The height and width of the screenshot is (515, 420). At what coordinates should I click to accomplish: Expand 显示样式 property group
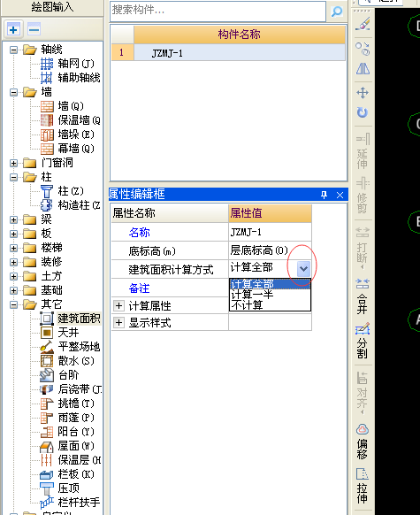(118, 322)
